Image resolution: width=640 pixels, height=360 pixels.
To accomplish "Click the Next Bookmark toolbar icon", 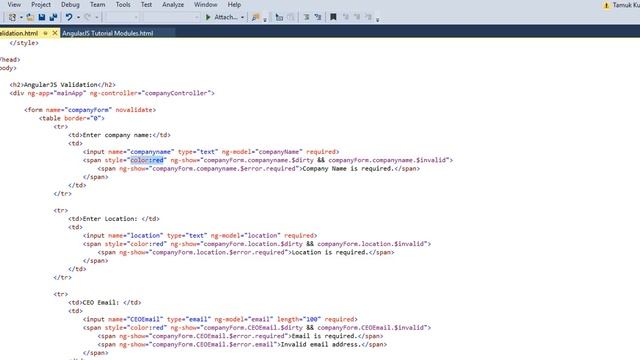I will point(357,17).
